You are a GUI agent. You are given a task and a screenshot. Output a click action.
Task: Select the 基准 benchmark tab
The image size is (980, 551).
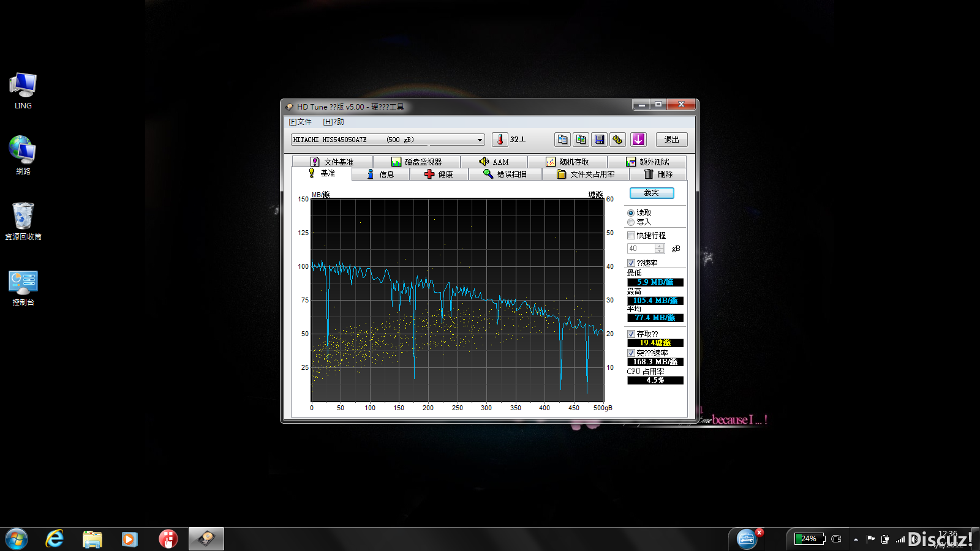322,173
